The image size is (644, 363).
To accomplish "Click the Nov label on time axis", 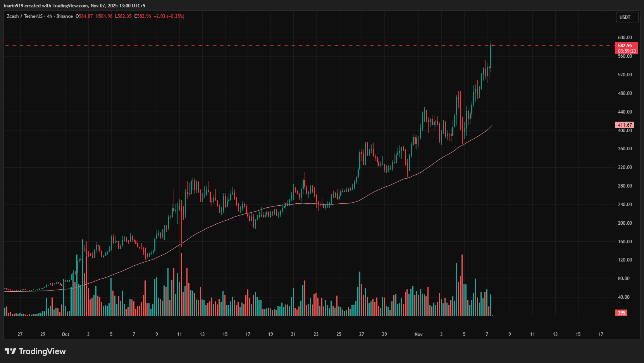I will [x=418, y=334].
